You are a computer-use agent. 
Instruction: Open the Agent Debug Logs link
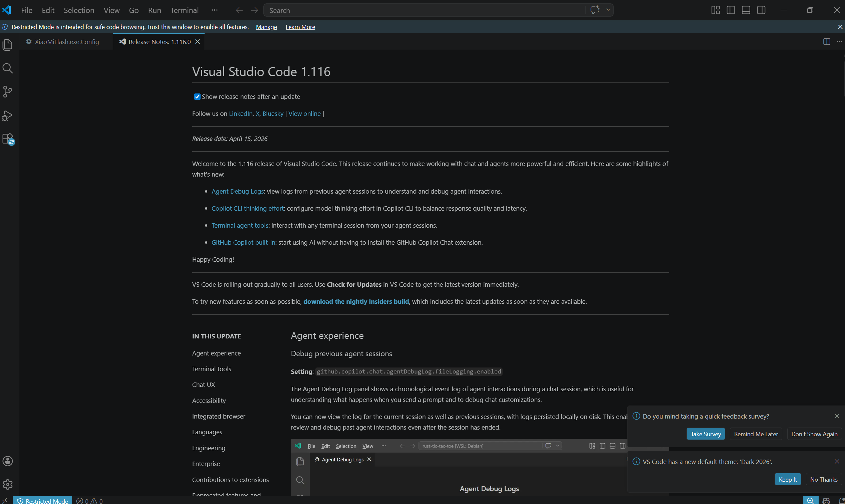(x=237, y=191)
